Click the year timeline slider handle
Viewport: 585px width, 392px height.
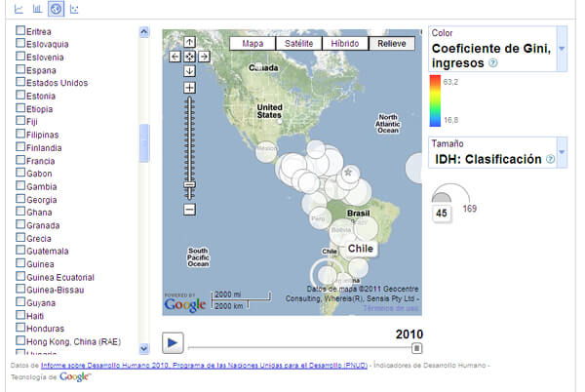pos(417,346)
